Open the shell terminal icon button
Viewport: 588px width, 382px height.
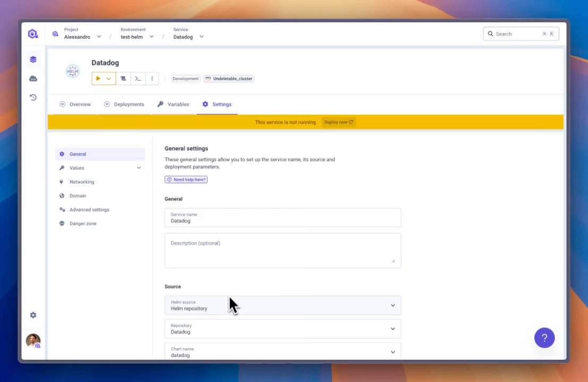tap(137, 79)
